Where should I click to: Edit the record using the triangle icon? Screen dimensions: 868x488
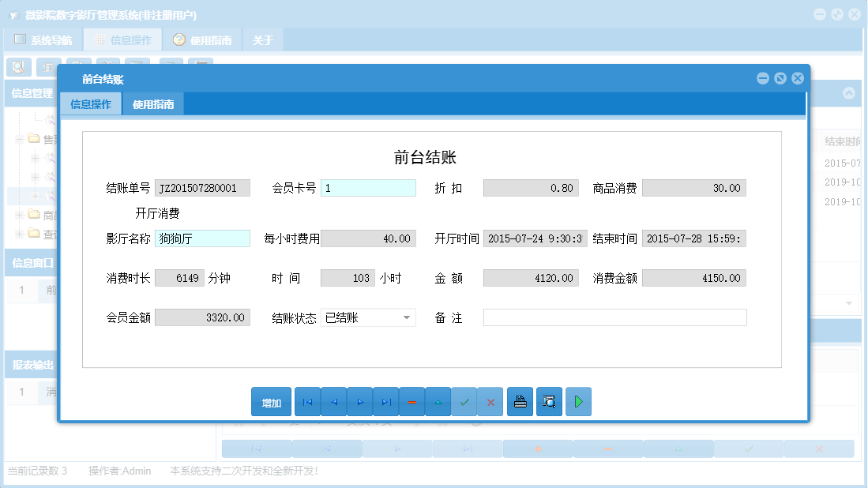click(438, 402)
